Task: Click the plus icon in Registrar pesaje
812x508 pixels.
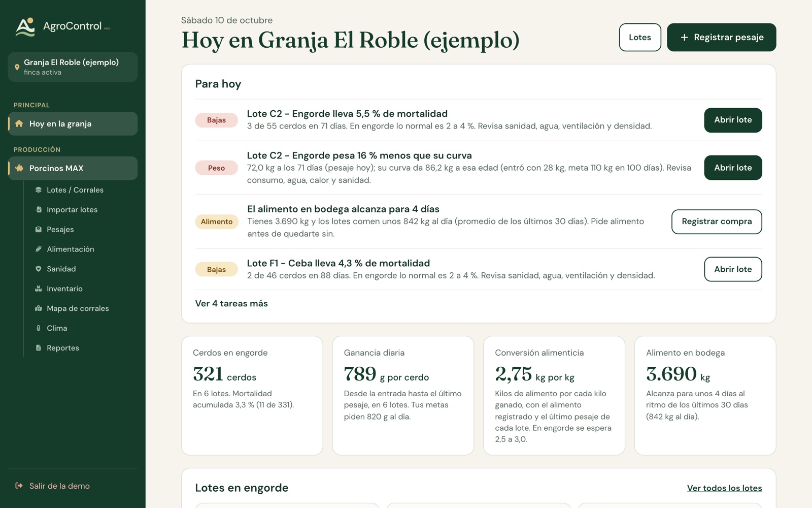Action: point(684,37)
